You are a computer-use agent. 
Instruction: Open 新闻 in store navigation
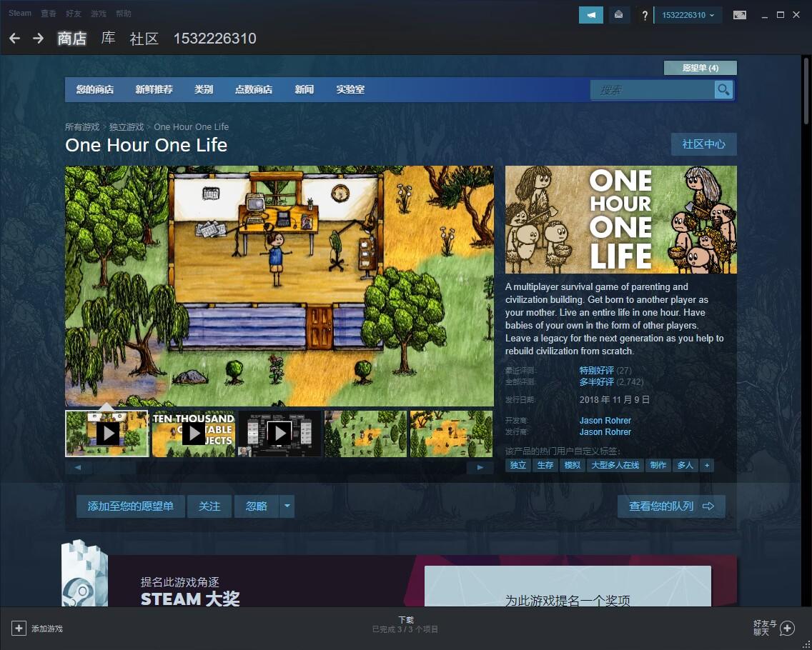[x=304, y=89]
